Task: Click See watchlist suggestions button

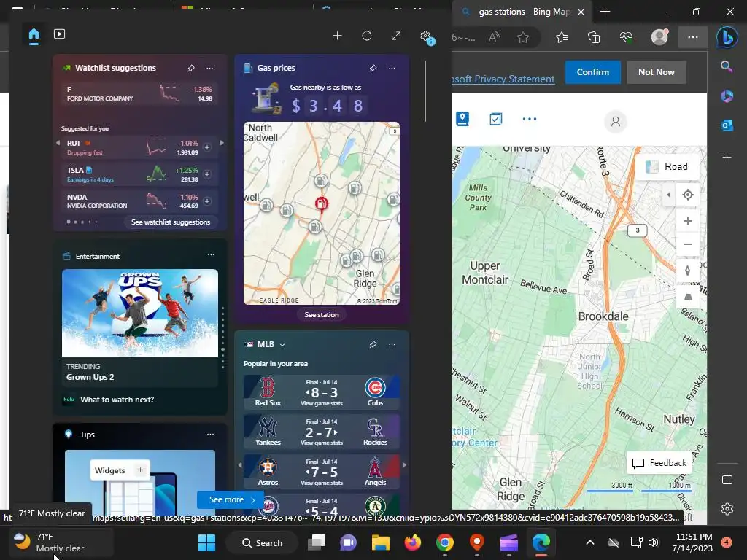Action: coord(171,222)
